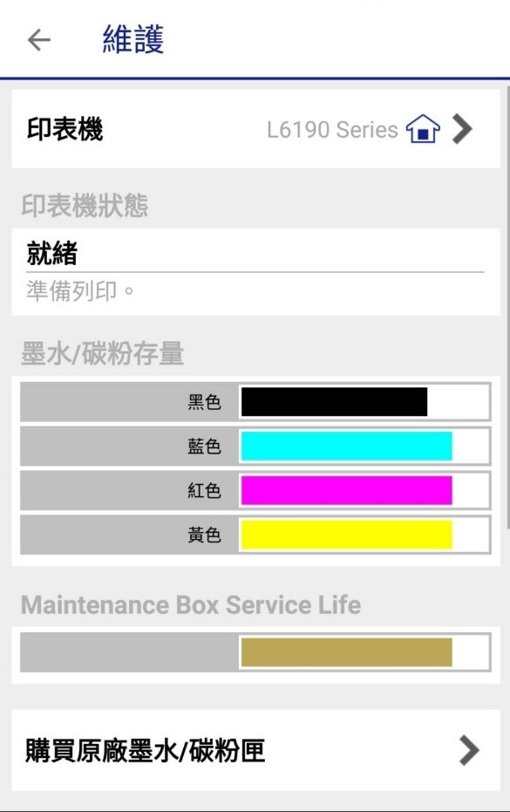Tap the cyan ink level bar
This screenshot has height=812, width=510.
[364, 446]
